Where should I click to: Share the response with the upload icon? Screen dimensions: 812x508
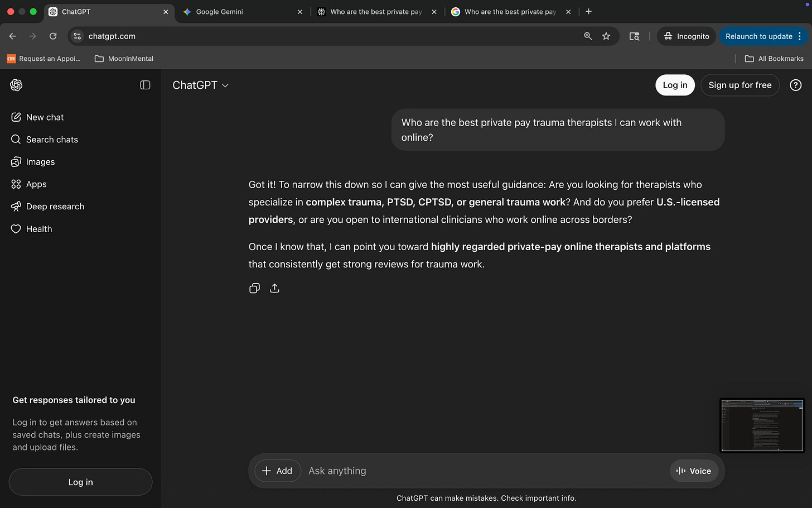point(274,288)
